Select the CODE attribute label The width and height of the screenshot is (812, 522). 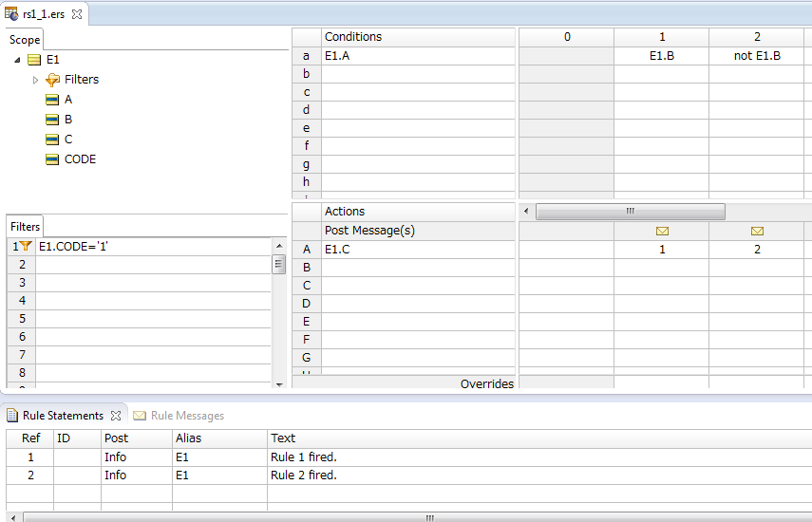click(x=81, y=159)
